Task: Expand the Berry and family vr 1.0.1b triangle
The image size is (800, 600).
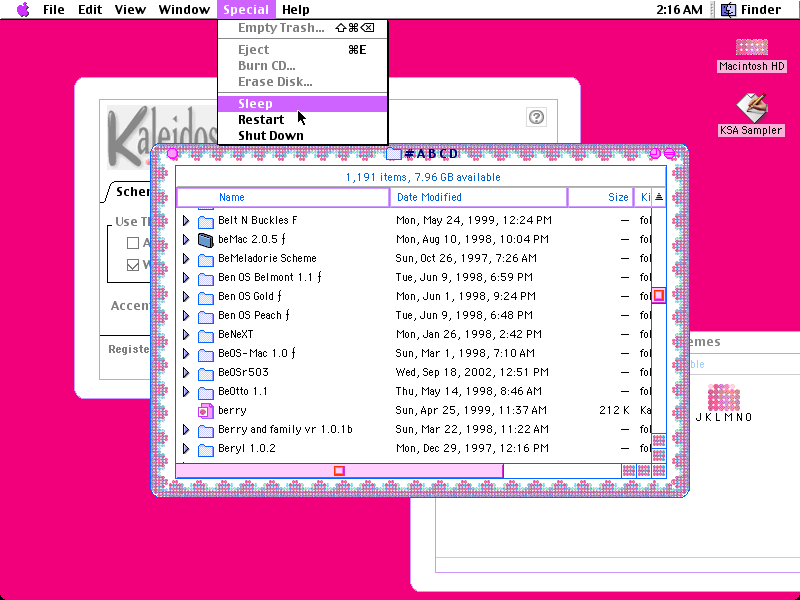Action: (186, 430)
